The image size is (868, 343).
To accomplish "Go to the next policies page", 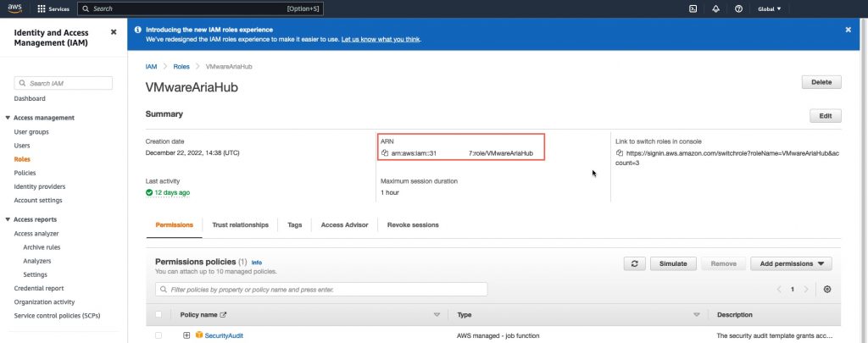I will 806,290.
